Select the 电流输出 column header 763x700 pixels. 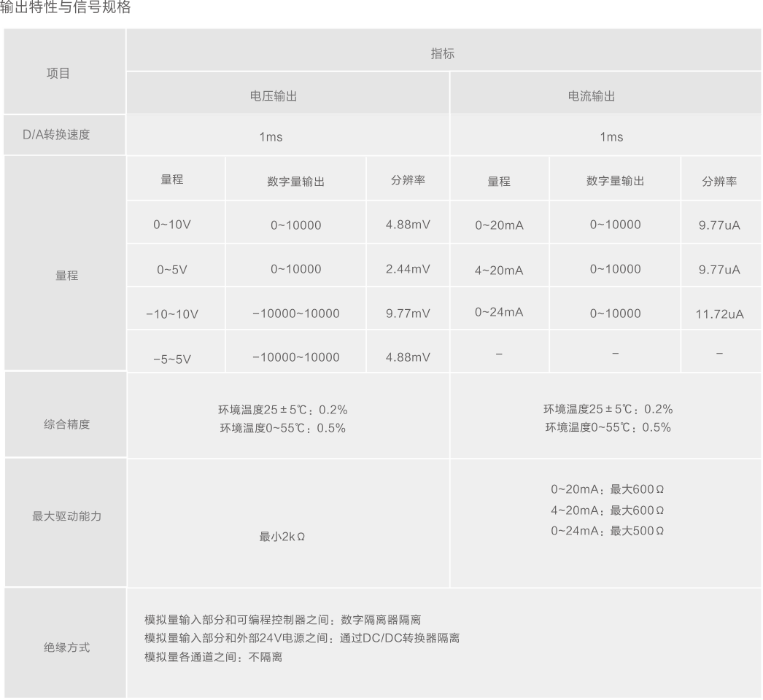pos(592,96)
